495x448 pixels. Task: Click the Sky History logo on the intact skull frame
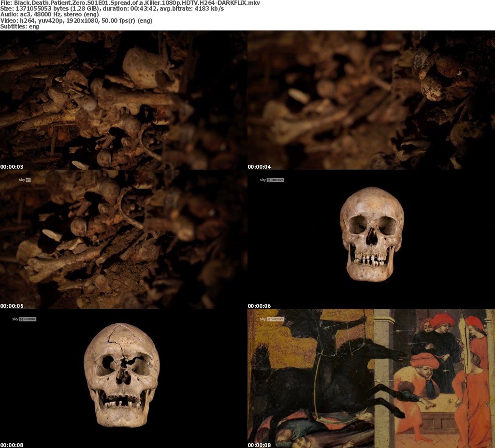(272, 180)
